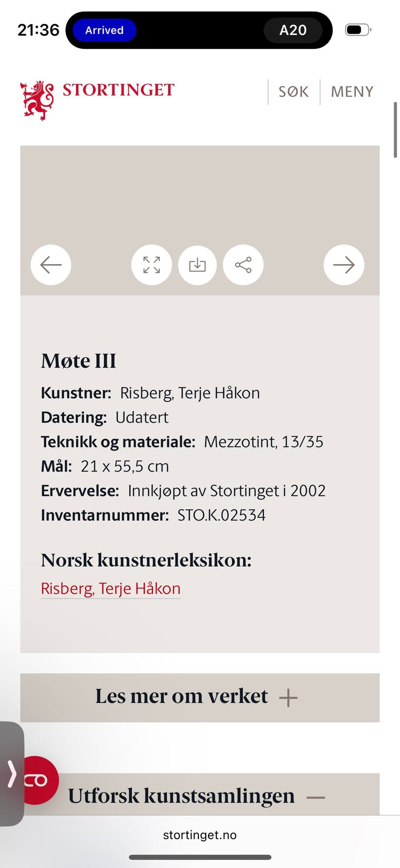The height and width of the screenshot is (868, 400).
Task: Expand the Les mer om verket section
Action: (182, 696)
